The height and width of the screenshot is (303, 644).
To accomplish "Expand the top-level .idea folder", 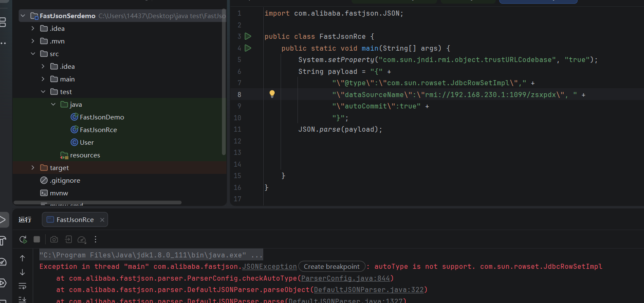I will [33, 28].
